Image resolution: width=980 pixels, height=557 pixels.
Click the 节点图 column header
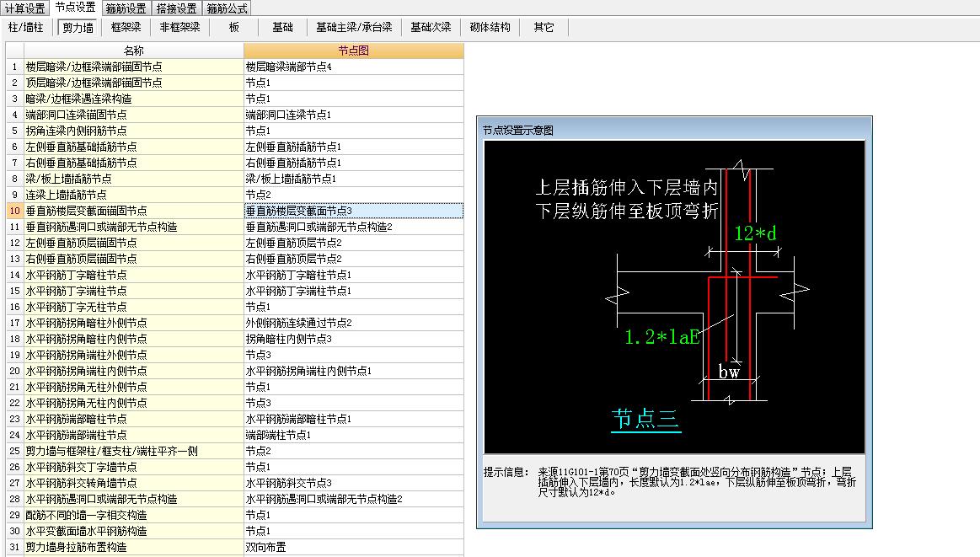[354, 51]
